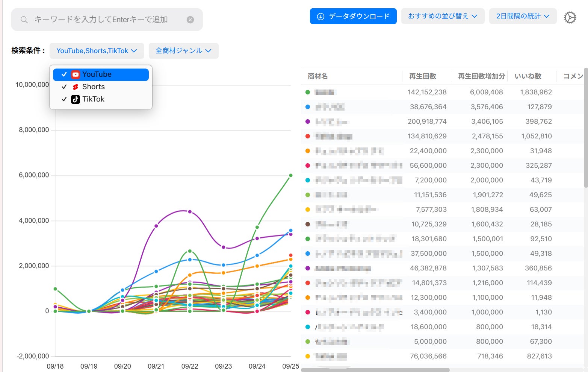This screenshot has width=588, height=372.
Task: Click the Shorts logo icon
Action: tap(76, 87)
